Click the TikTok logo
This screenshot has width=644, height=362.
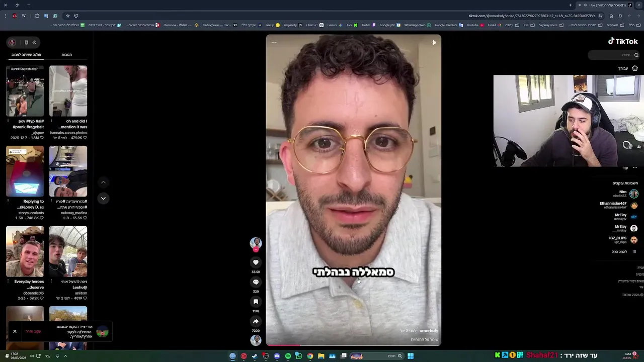[x=623, y=42]
